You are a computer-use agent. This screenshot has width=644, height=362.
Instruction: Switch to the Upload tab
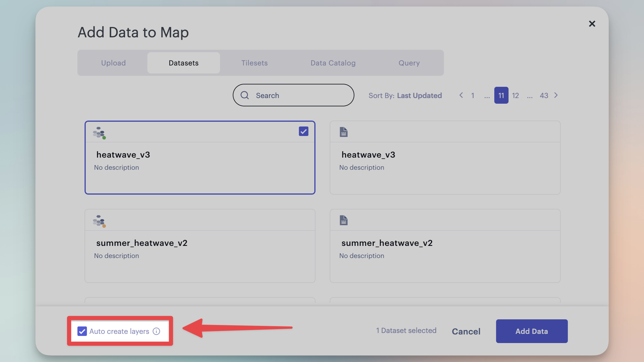pyautogui.click(x=113, y=63)
